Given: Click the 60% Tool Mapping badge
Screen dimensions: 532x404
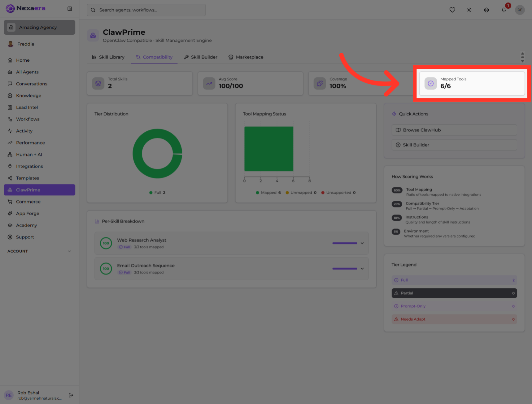Looking at the screenshot, I should pyautogui.click(x=397, y=190).
